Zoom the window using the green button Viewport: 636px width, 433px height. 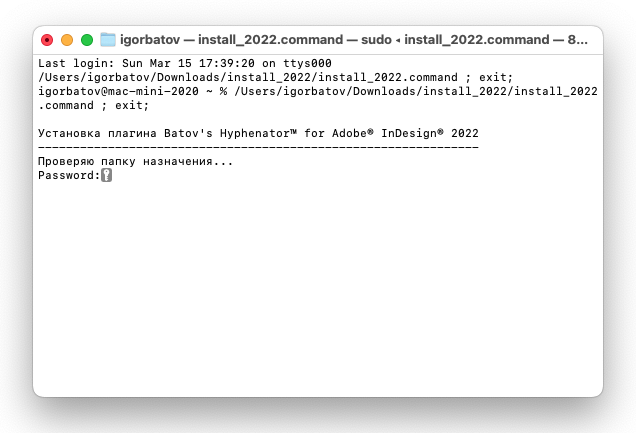pos(87,40)
